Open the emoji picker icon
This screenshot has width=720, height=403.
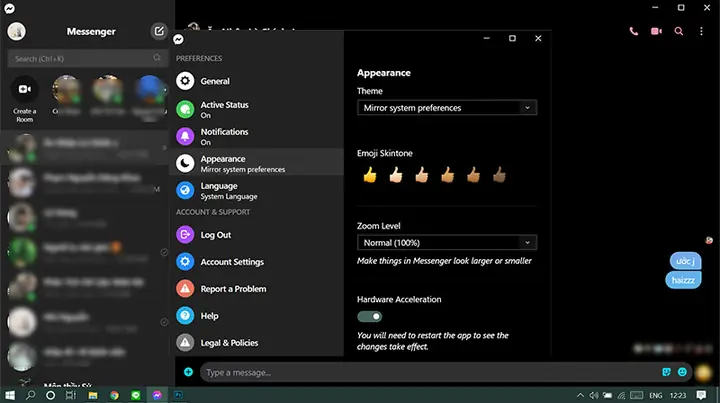click(x=682, y=372)
